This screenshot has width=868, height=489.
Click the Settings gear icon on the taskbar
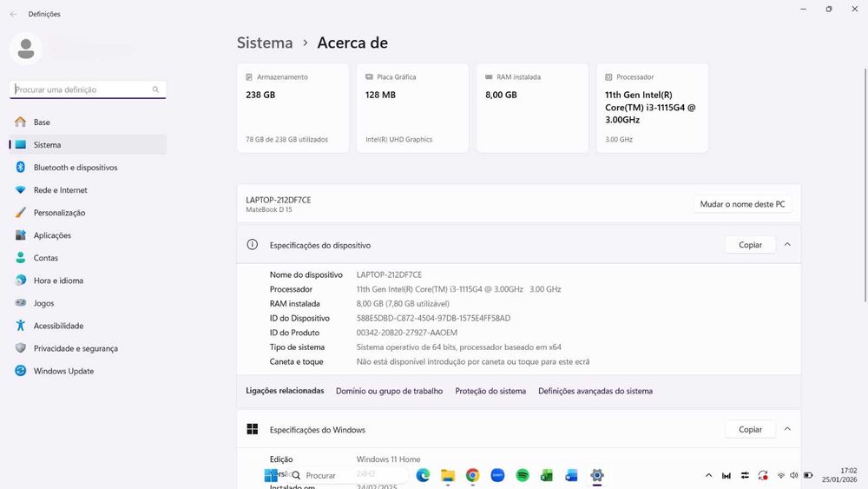point(597,475)
